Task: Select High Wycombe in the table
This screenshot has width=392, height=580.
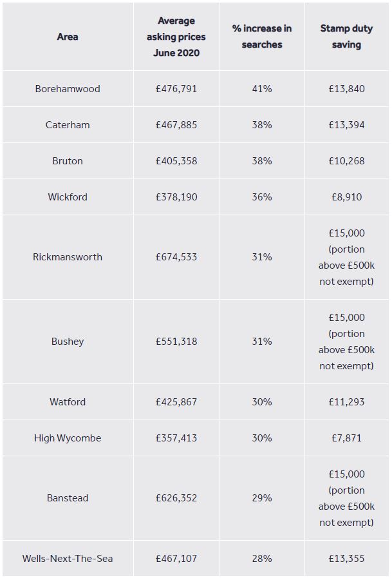Action: tap(68, 438)
